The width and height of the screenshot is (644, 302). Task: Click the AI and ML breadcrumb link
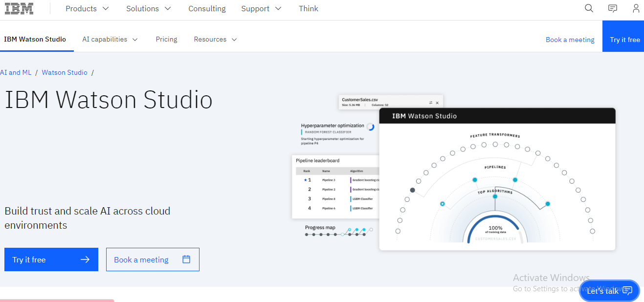(x=16, y=72)
